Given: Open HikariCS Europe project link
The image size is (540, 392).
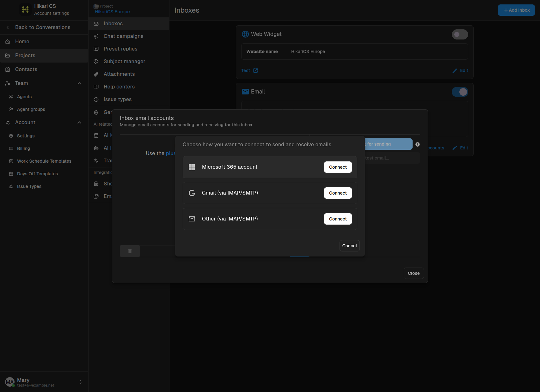Looking at the screenshot, I should pyautogui.click(x=112, y=12).
